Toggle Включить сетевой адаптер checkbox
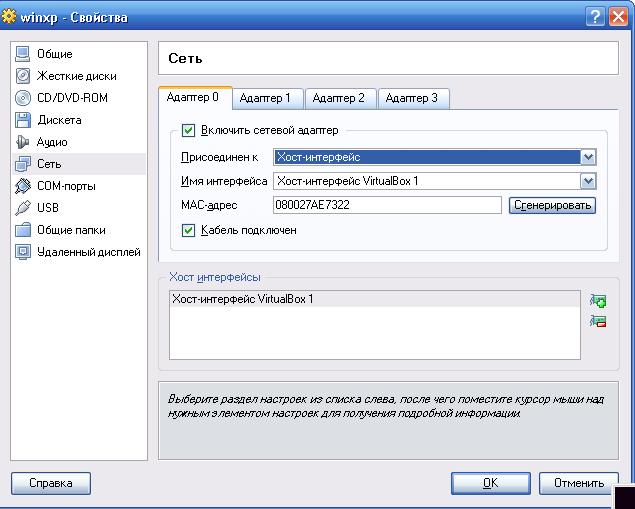 (188, 131)
